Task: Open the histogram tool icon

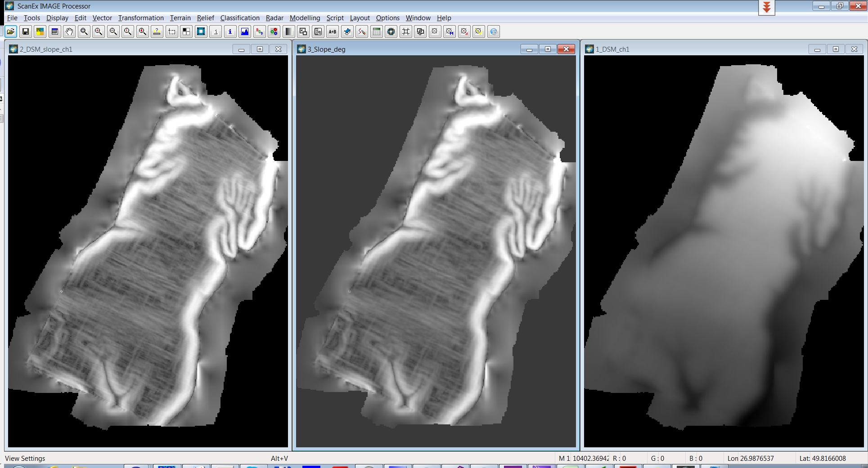Action: pos(245,31)
